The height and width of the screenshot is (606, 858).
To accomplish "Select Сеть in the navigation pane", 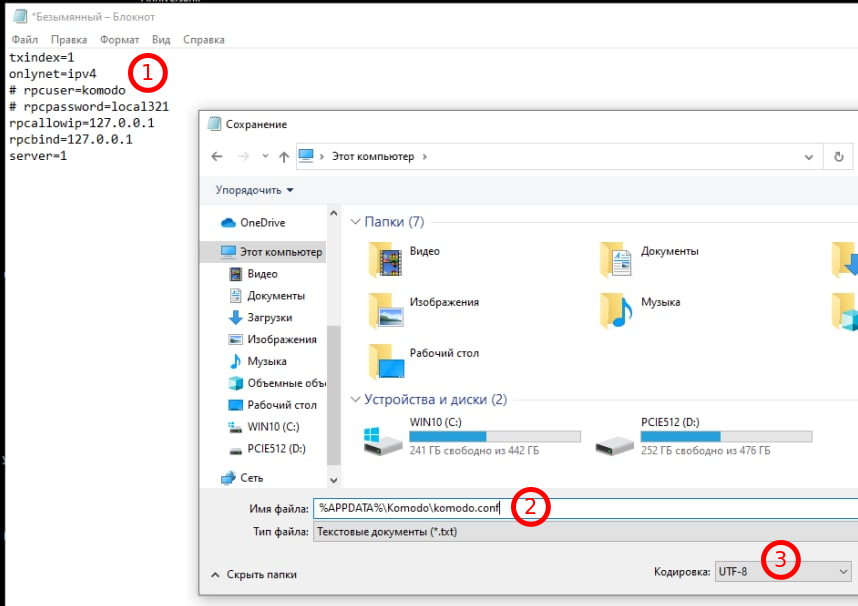I will [x=251, y=478].
